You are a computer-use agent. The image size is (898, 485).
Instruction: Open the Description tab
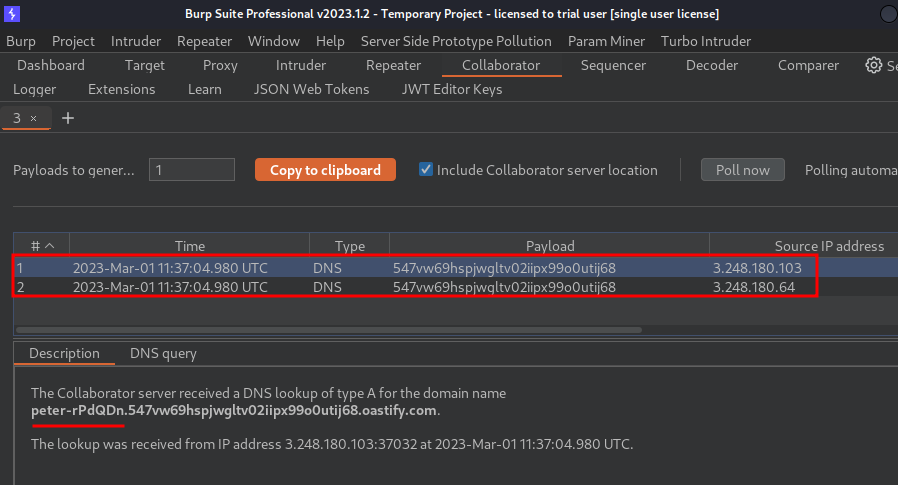64,353
